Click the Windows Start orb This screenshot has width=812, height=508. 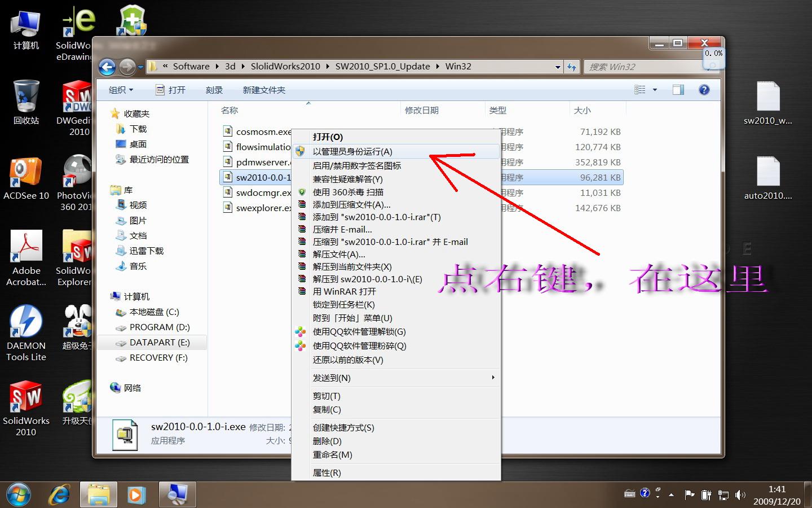[18, 495]
